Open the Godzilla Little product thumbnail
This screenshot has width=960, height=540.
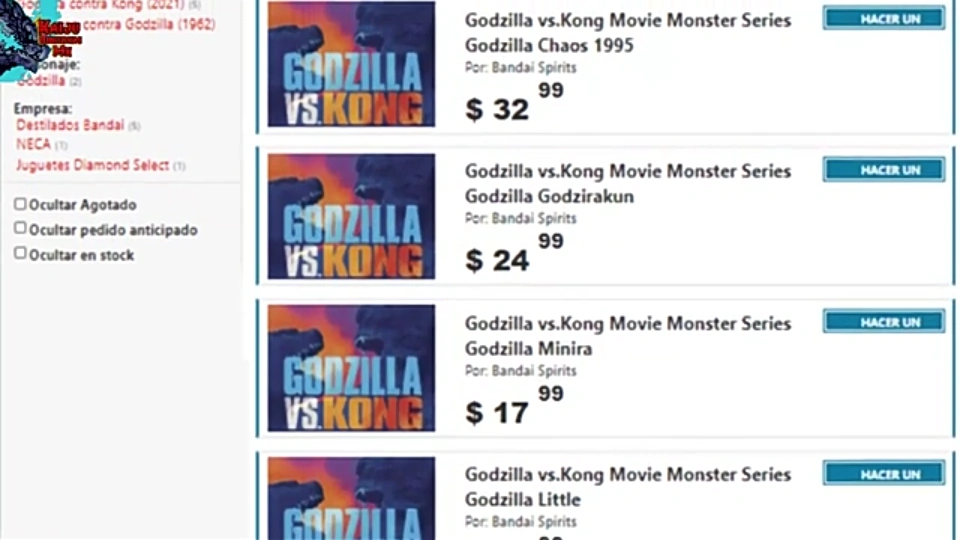[351, 498]
